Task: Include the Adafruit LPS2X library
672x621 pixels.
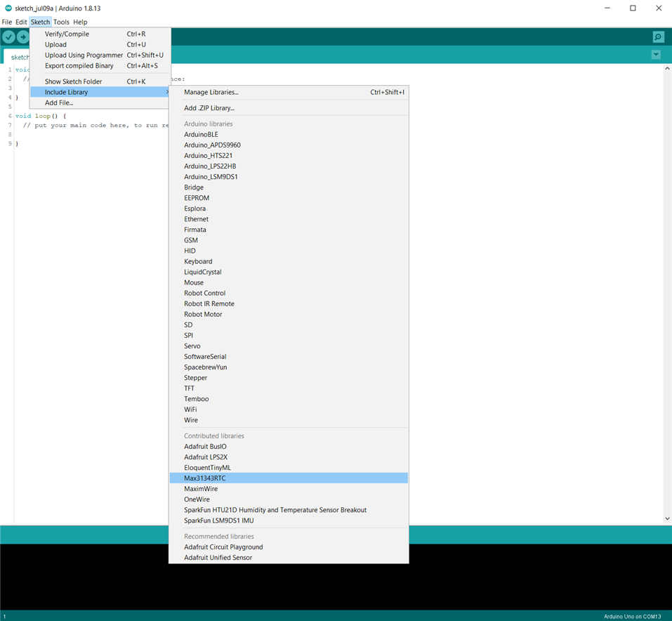Action: pyautogui.click(x=289, y=457)
